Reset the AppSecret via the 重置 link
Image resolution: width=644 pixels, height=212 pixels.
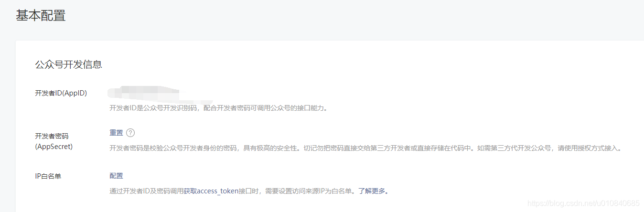click(x=116, y=133)
